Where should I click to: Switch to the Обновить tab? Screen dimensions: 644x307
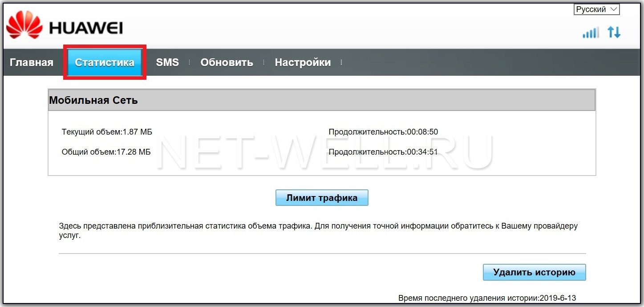[227, 62]
